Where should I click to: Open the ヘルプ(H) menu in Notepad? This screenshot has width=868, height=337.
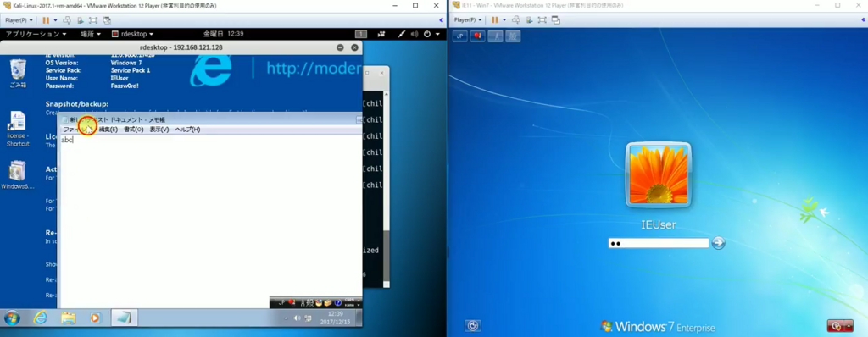coord(187,130)
